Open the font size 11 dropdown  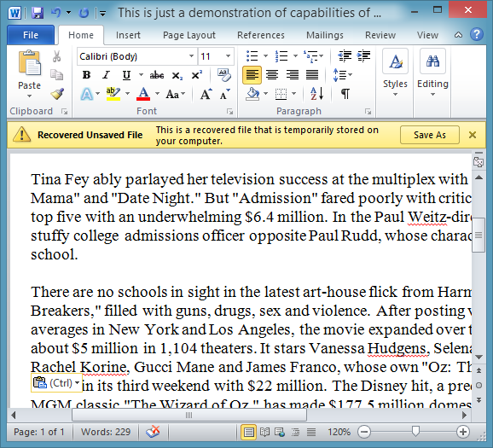228,56
